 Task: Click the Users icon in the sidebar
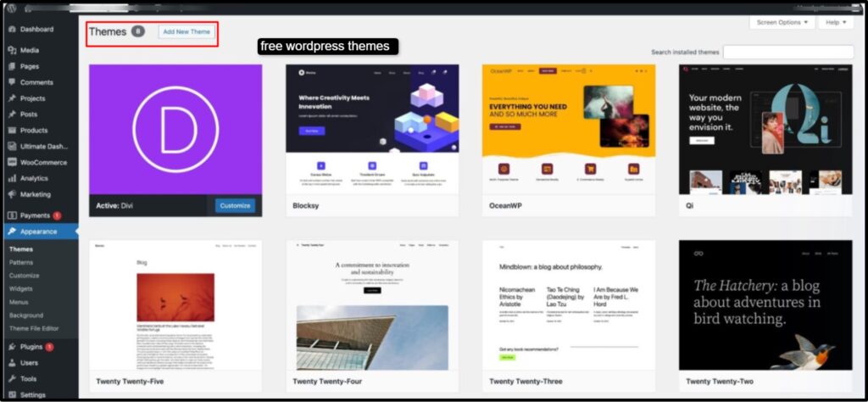(x=12, y=363)
